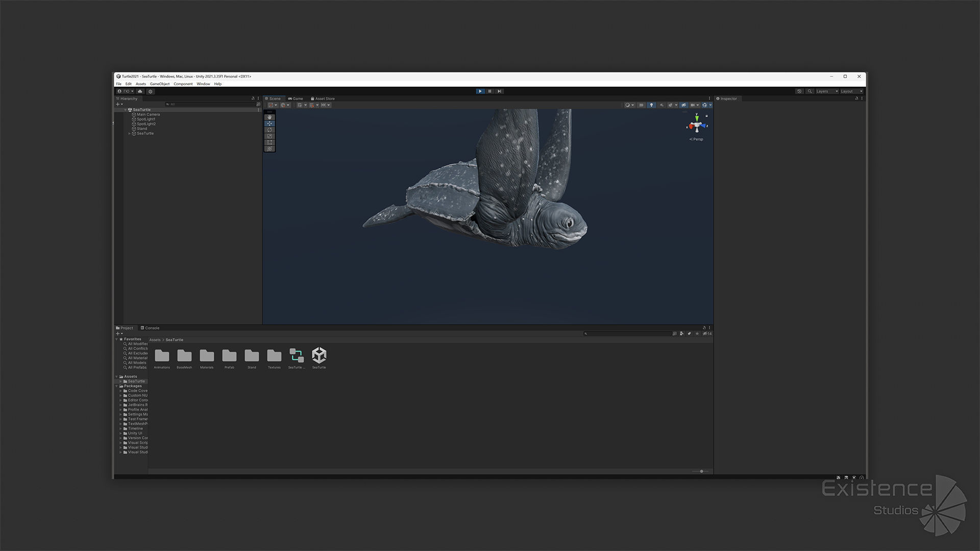Adjust the project icon size slider

[701, 471]
